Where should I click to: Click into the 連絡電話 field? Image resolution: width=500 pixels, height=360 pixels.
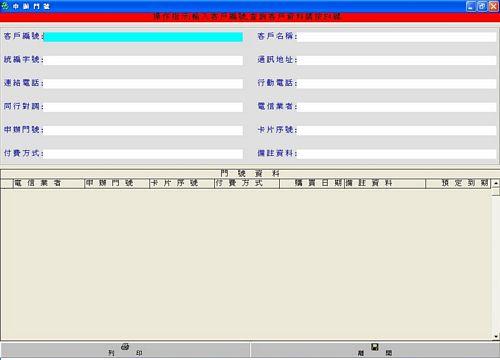tap(143, 84)
